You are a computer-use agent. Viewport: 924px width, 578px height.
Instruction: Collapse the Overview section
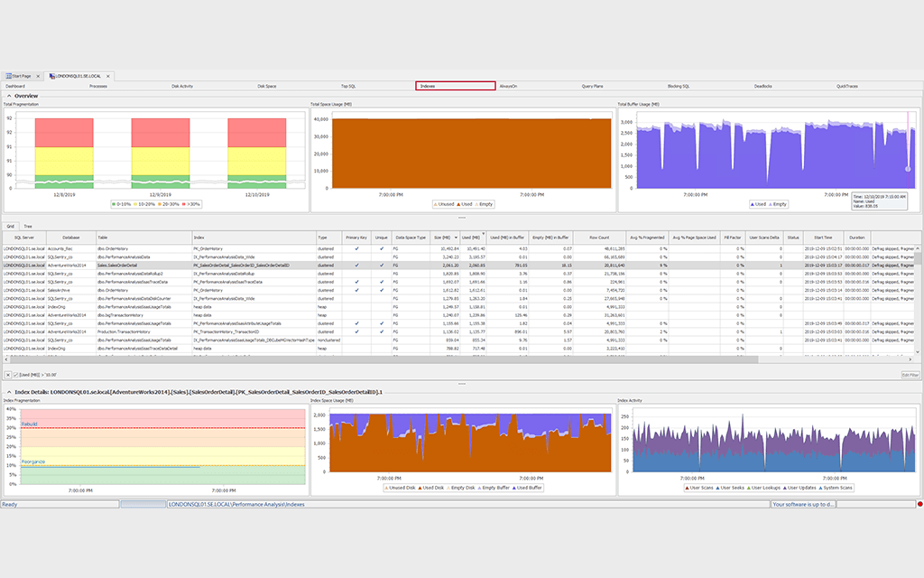[7, 96]
